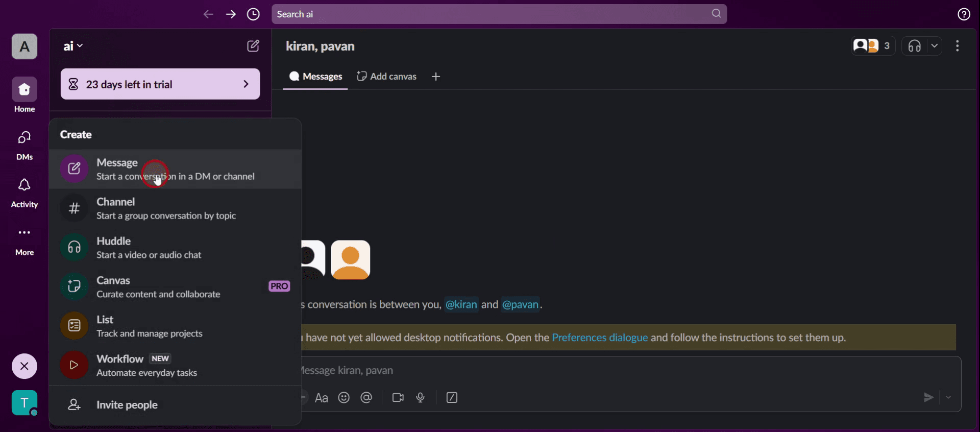This screenshot has height=432, width=980.
Task: Open DMs in the sidebar
Action: tap(24, 145)
